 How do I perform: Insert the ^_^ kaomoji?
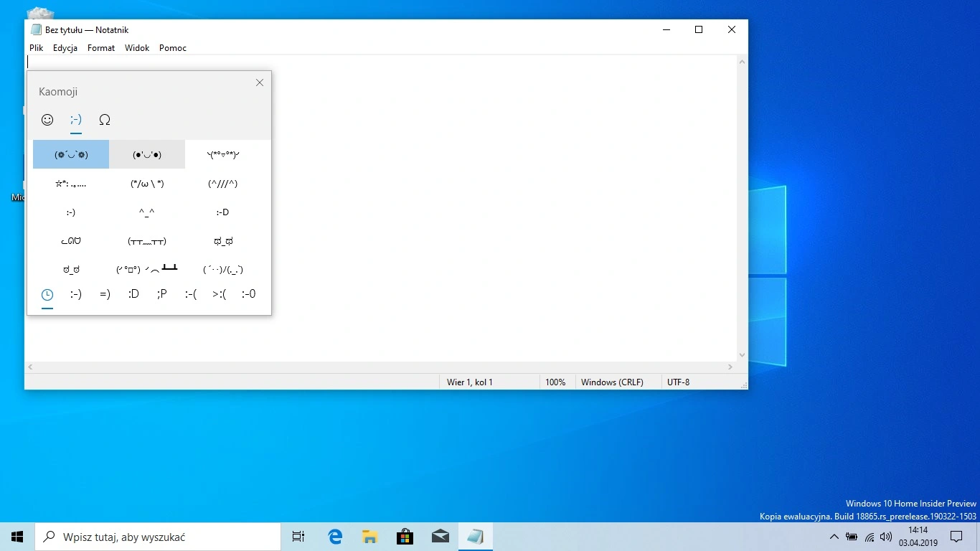click(x=147, y=212)
